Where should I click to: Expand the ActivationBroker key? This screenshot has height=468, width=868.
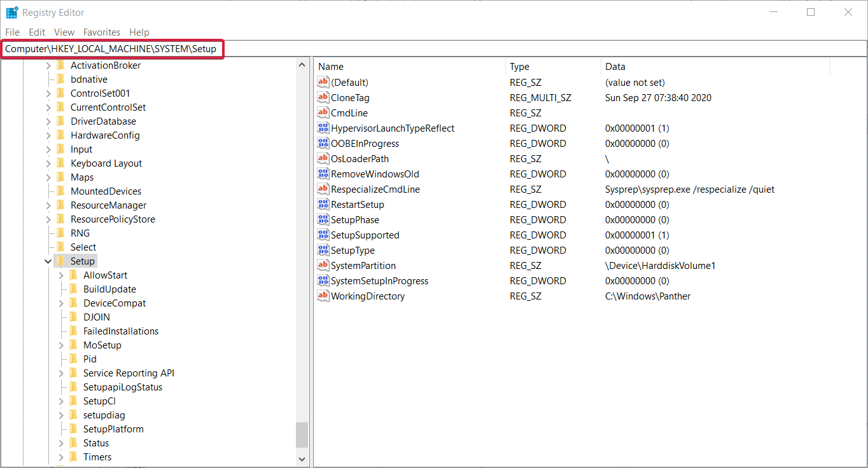pos(48,65)
